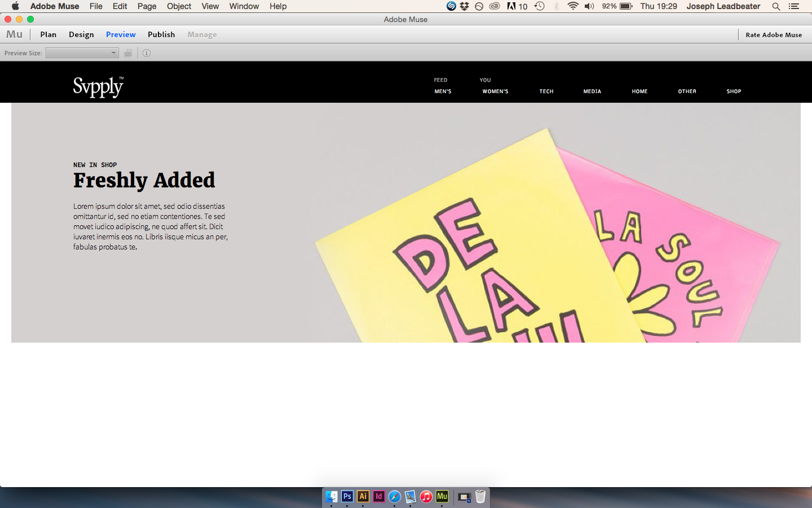Screen dimensions: 812x508
Task: Open the Trash in the Dock
Action: [480, 496]
